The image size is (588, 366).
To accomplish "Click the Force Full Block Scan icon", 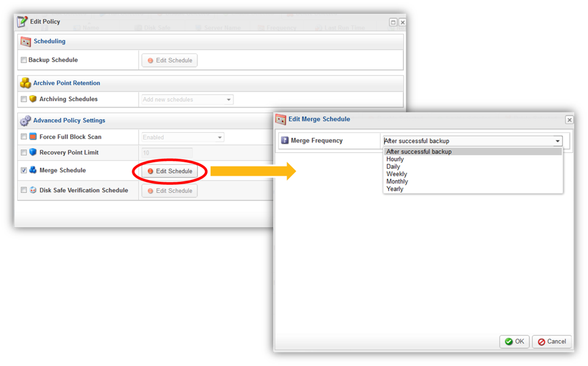I will click(x=33, y=137).
